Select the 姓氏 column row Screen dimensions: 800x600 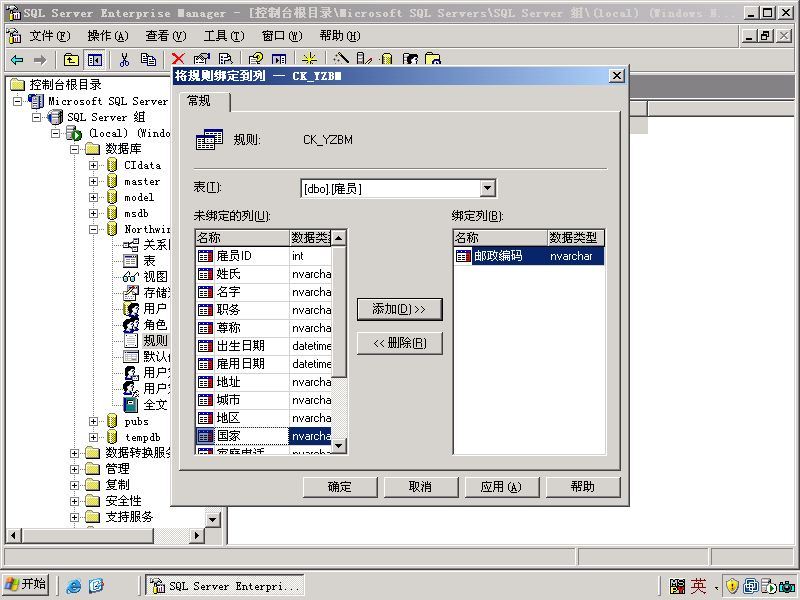coord(264,274)
